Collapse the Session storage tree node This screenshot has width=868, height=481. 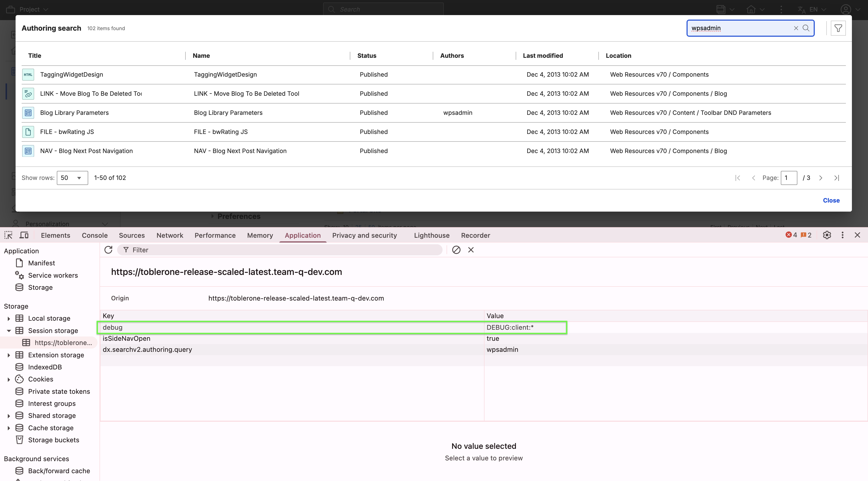[9, 331]
